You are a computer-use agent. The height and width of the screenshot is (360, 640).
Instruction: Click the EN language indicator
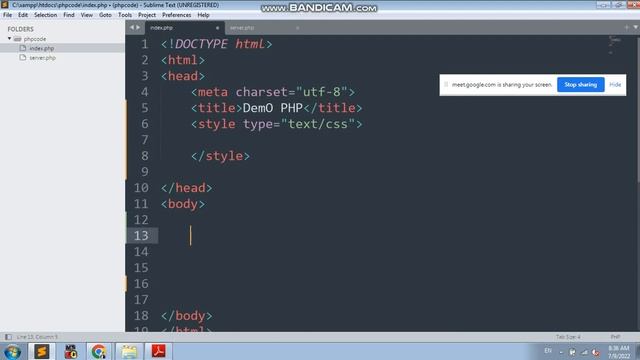(548, 351)
